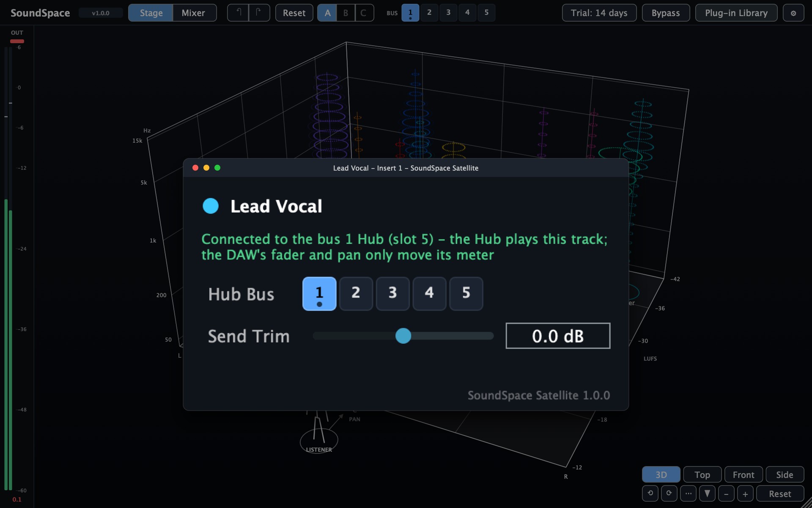812x508 pixels.
Task: Select snapshot C
Action: [x=364, y=13]
